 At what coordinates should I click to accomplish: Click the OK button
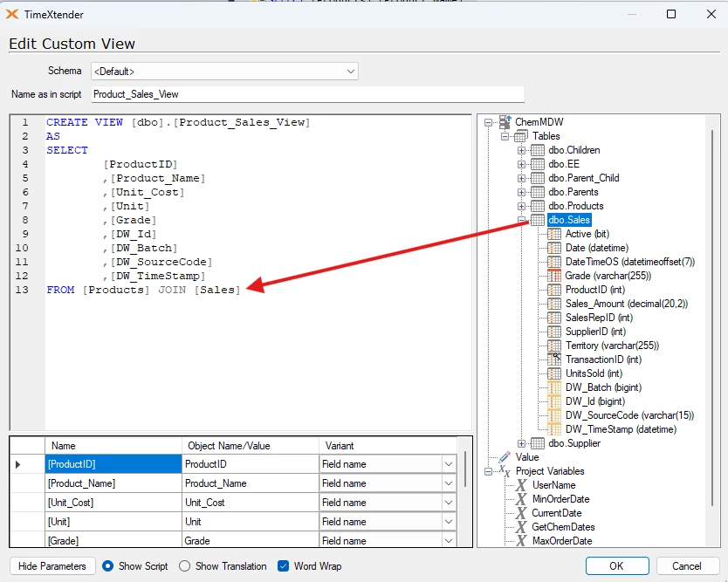[x=617, y=566]
